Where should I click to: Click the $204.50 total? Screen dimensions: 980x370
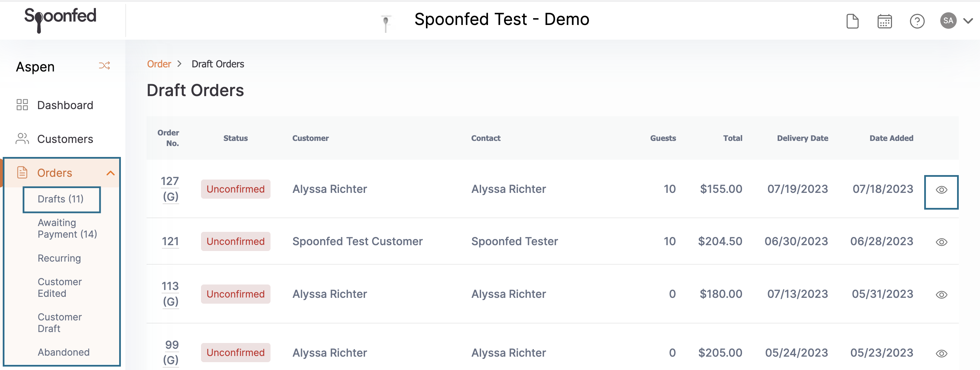[x=720, y=241]
